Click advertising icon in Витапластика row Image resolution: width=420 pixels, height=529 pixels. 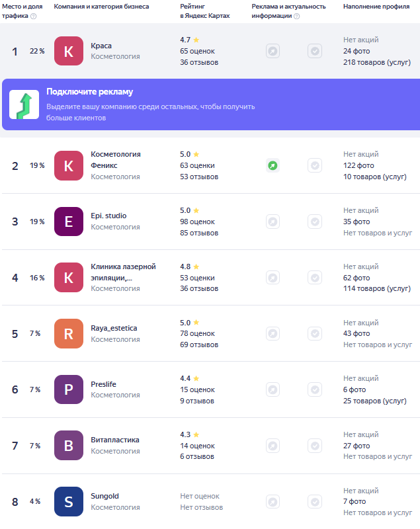(x=273, y=445)
